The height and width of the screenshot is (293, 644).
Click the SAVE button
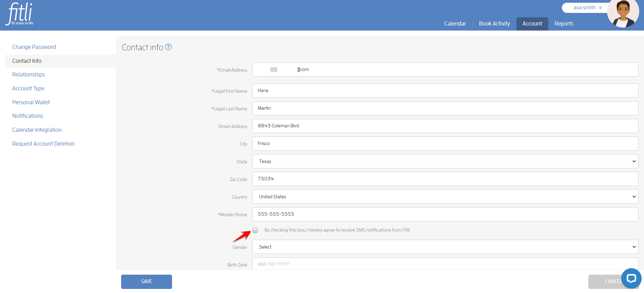click(147, 282)
